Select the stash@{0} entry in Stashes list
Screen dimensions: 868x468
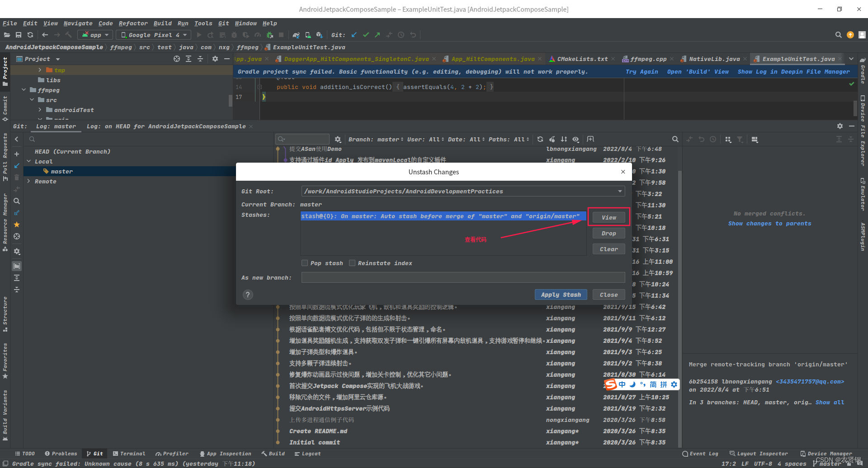[x=443, y=216]
